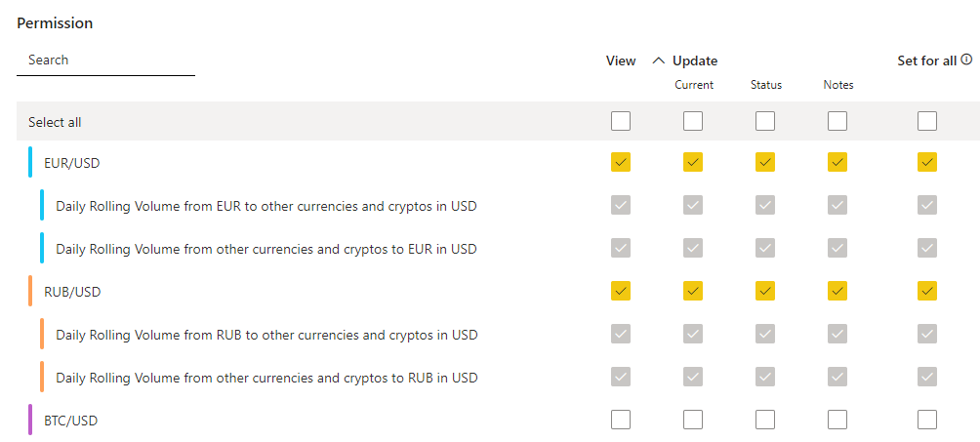Select the EUR/USD permission row
Screen dimensions: 980x442
[x=72, y=163]
